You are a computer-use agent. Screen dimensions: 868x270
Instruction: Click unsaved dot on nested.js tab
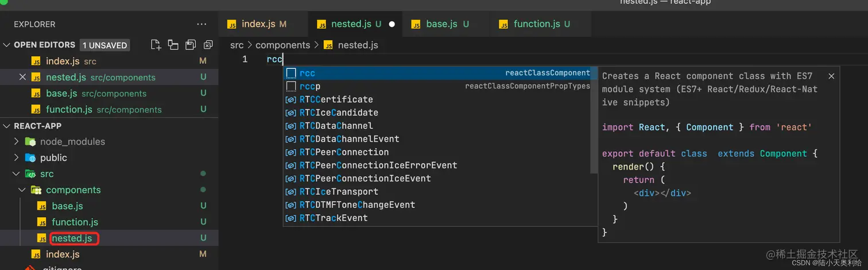pyautogui.click(x=392, y=24)
